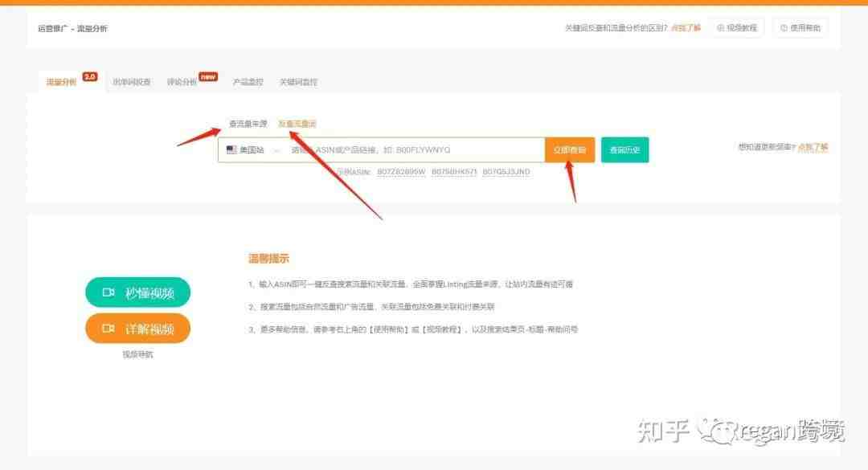Click the green 查询历史 button
868x470 pixels.
(625, 150)
